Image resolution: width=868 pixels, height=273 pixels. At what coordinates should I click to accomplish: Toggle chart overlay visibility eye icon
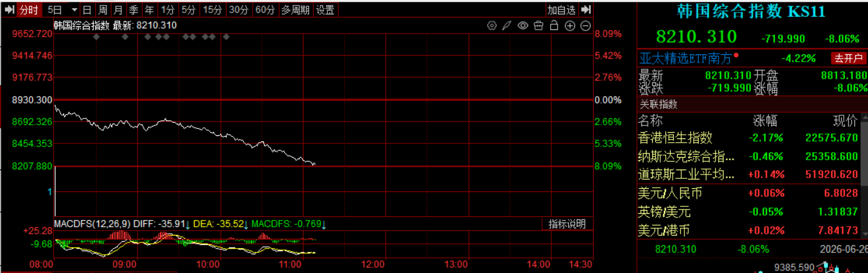pos(523,26)
